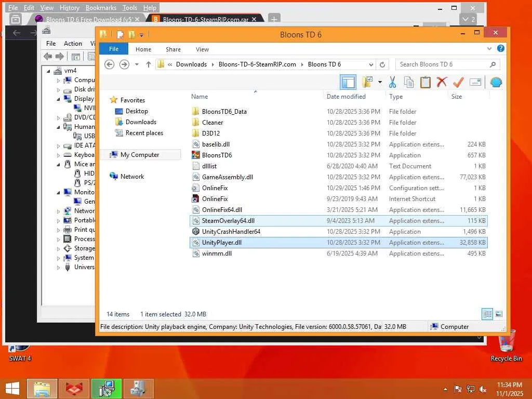This screenshot has height=399, width=532.
Task: Collapse the vm4 node in Device Manager
Action: (x=48, y=71)
